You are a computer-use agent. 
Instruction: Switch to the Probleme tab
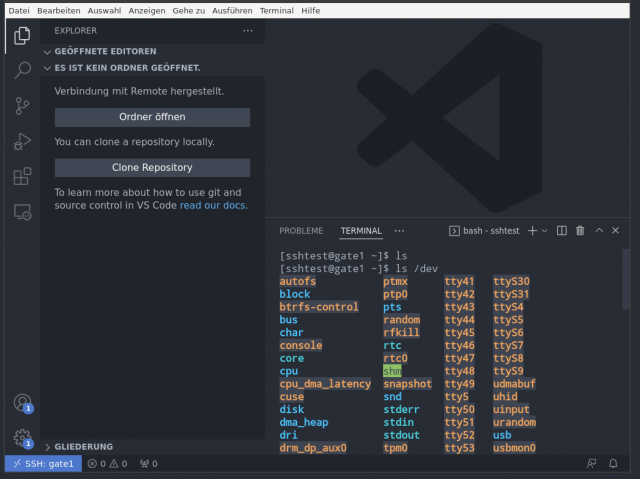coord(301,231)
